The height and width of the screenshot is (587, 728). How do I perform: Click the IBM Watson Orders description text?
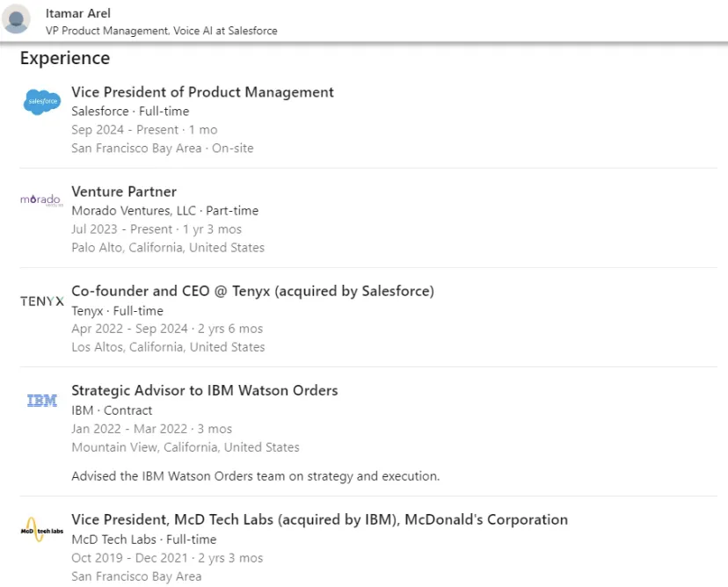coord(255,476)
